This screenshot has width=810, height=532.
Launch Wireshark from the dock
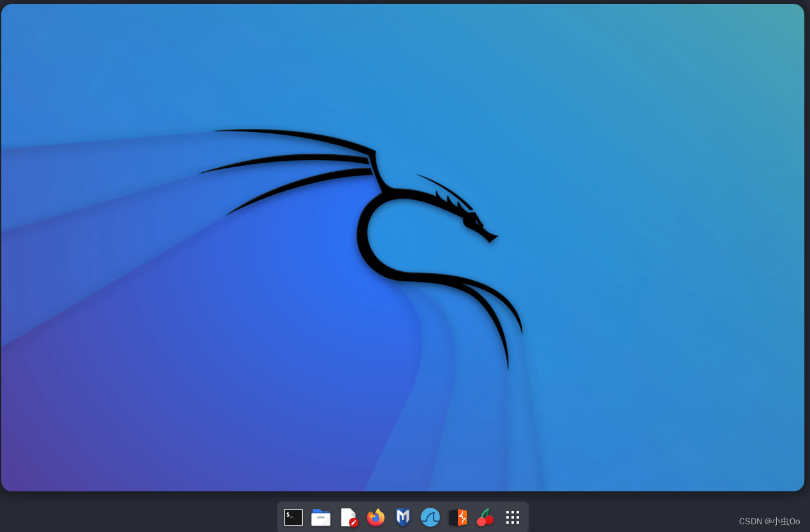(431, 517)
